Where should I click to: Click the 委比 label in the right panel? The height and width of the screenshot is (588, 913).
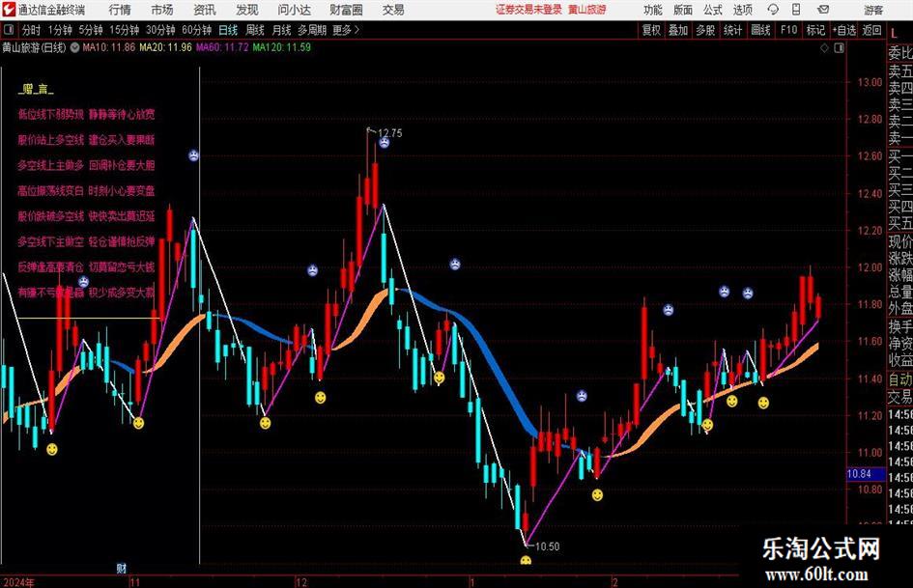pos(900,53)
